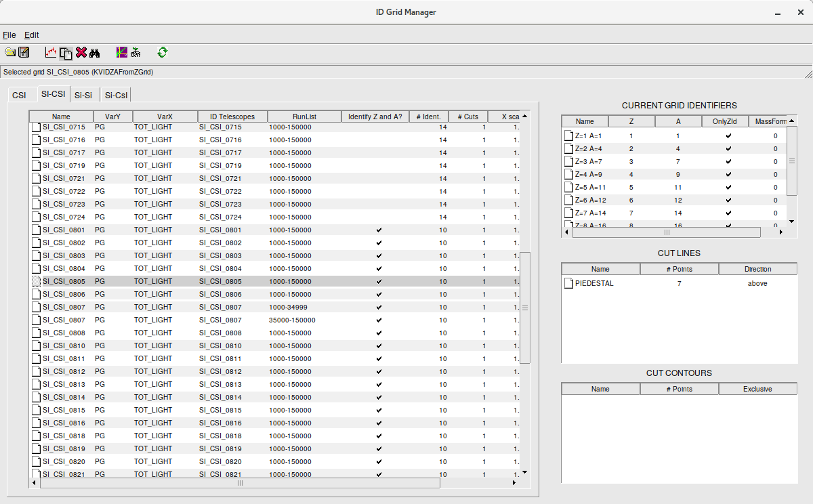Click the grid list horizontal scrollbar

pyautogui.click(x=240, y=483)
